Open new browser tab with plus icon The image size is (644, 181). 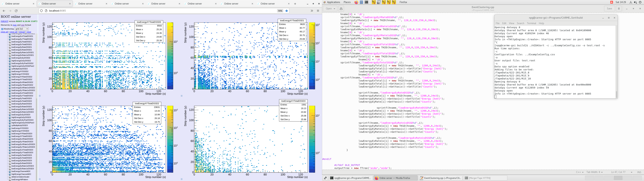295,4
